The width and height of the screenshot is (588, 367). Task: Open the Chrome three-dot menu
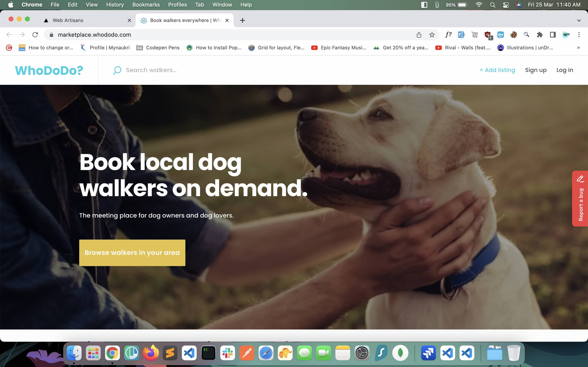point(579,35)
